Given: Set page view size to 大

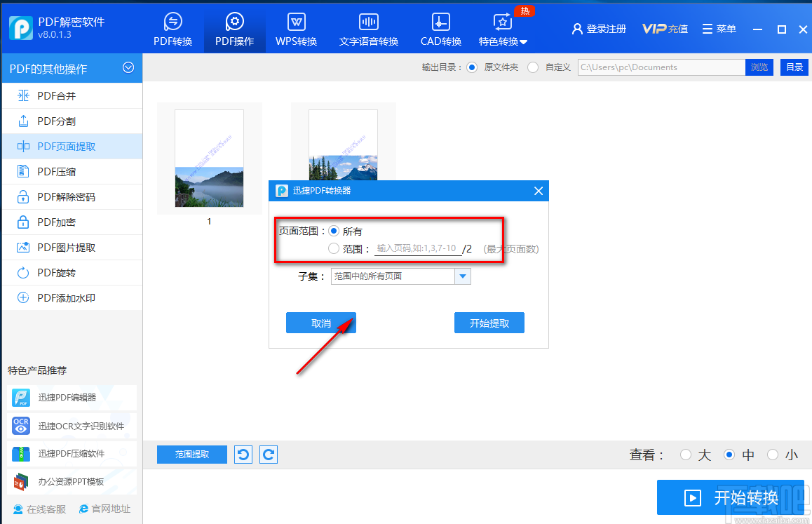Looking at the screenshot, I should (686, 455).
